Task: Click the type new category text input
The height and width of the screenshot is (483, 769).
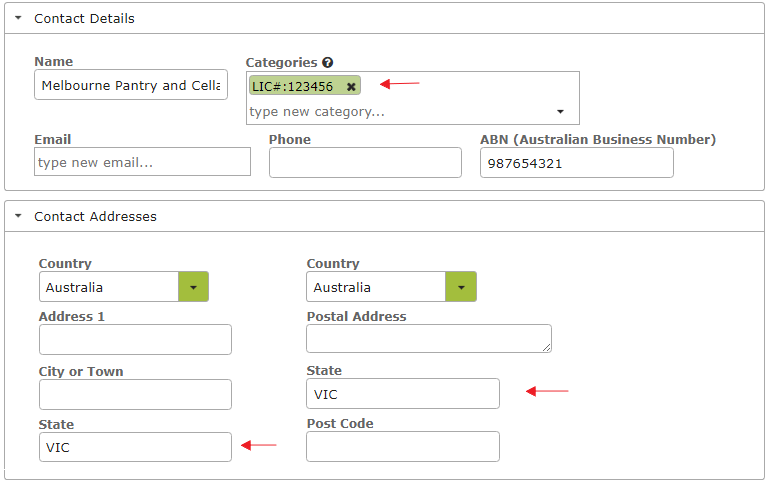Action: (400, 112)
